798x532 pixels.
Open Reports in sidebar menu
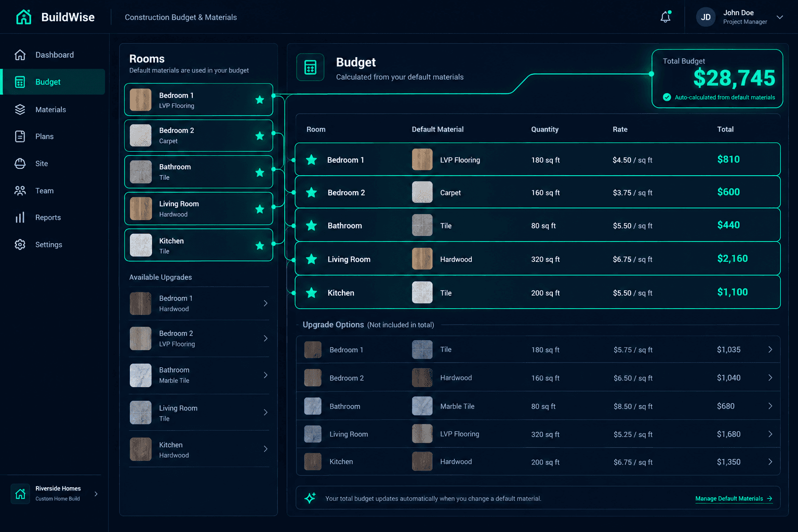(54, 218)
